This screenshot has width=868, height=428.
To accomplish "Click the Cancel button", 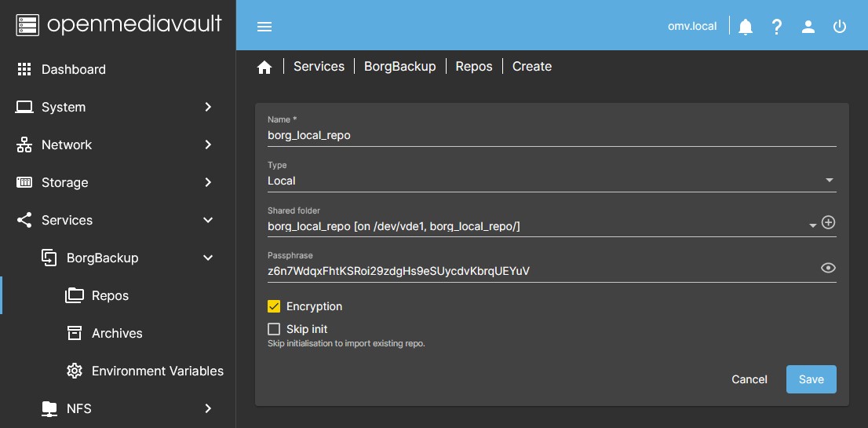I will coord(749,379).
